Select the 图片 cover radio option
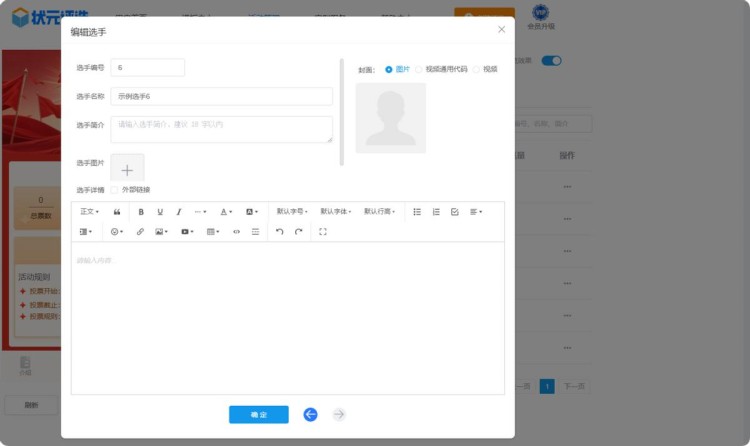This screenshot has height=446, width=750. coord(389,69)
